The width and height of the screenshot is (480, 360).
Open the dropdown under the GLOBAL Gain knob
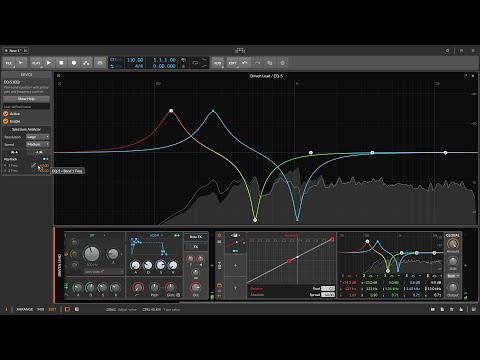(453, 276)
